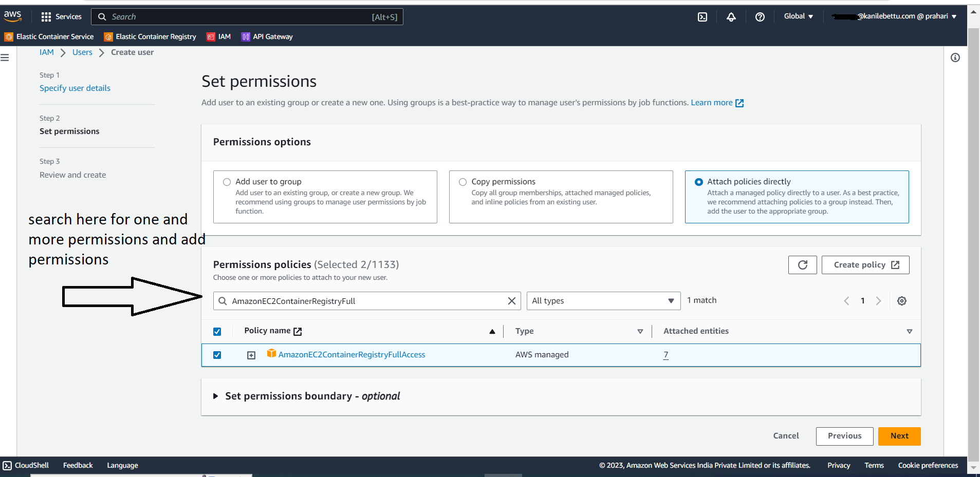Viewport: 980px width, 477px height.
Task: Click the policy search input field
Action: tap(367, 301)
